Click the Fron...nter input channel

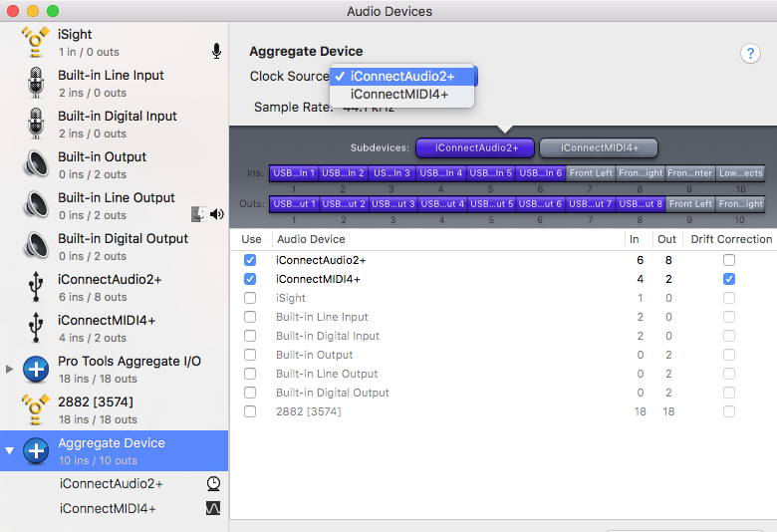point(689,173)
